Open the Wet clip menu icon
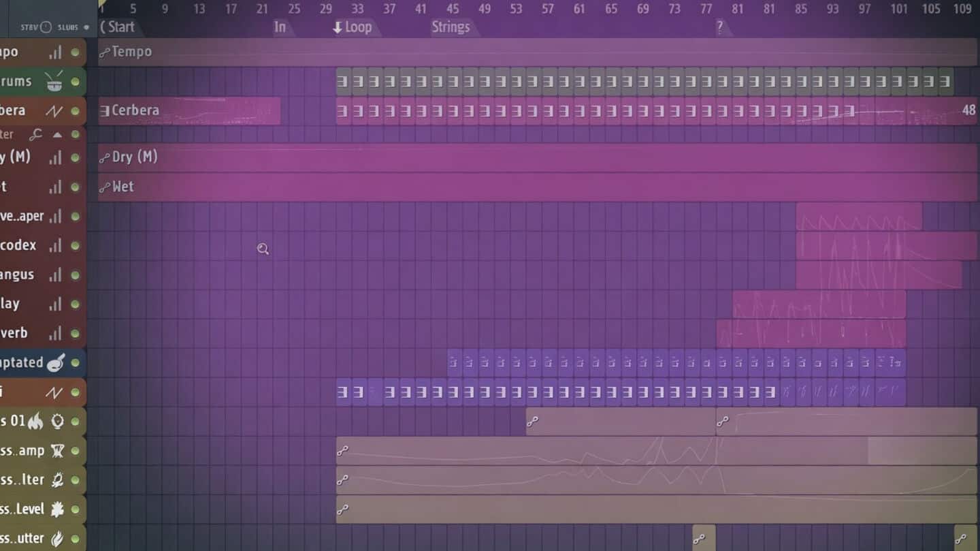The height and width of the screenshot is (551, 980). pyautogui.click(x=104, y=187)
